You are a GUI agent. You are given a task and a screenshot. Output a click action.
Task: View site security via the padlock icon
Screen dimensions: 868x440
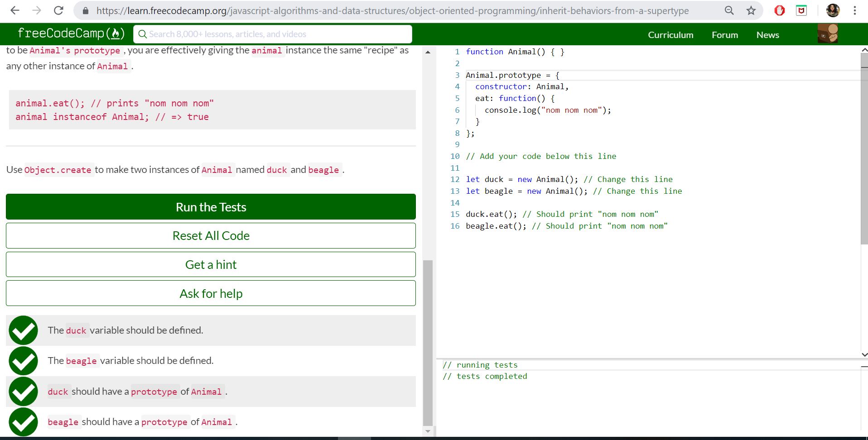pos(85,10)
